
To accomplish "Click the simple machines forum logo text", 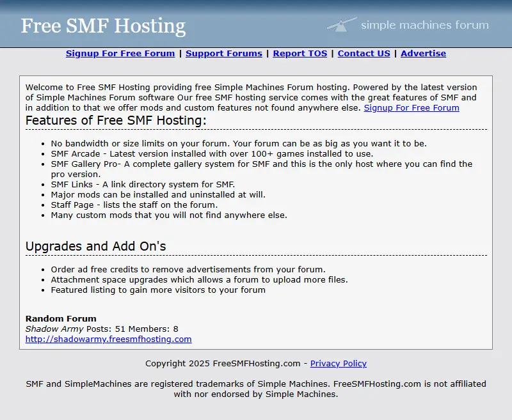I will 425,25.
